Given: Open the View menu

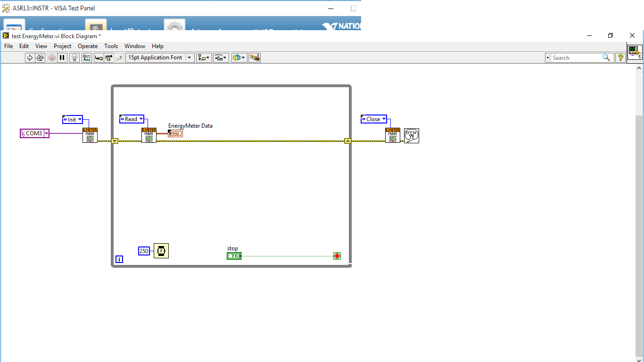Looking at the screenshot, I should click(x=41, y=46).
